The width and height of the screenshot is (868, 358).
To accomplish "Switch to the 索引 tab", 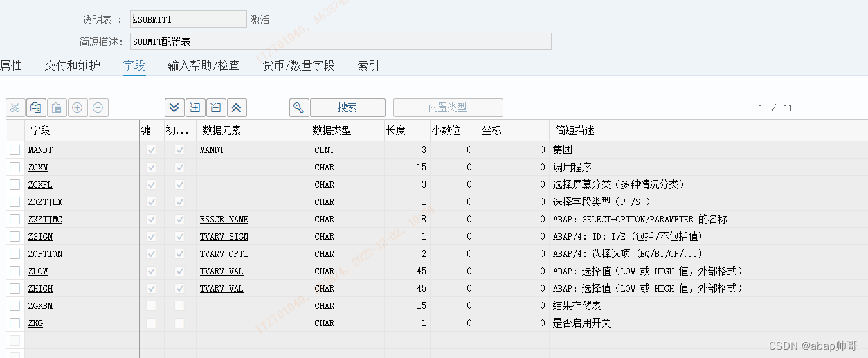I will (368, 65).
